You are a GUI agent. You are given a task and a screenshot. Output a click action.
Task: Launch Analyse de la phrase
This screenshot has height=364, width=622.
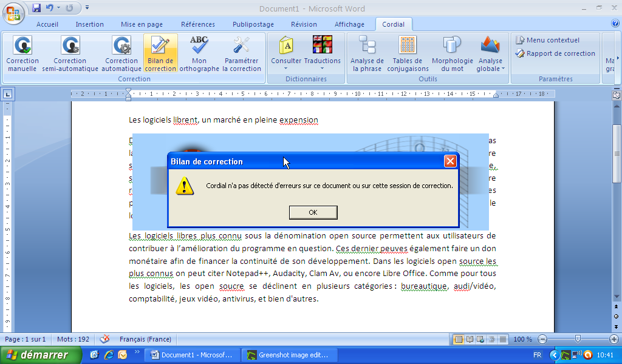click(367, 53)
